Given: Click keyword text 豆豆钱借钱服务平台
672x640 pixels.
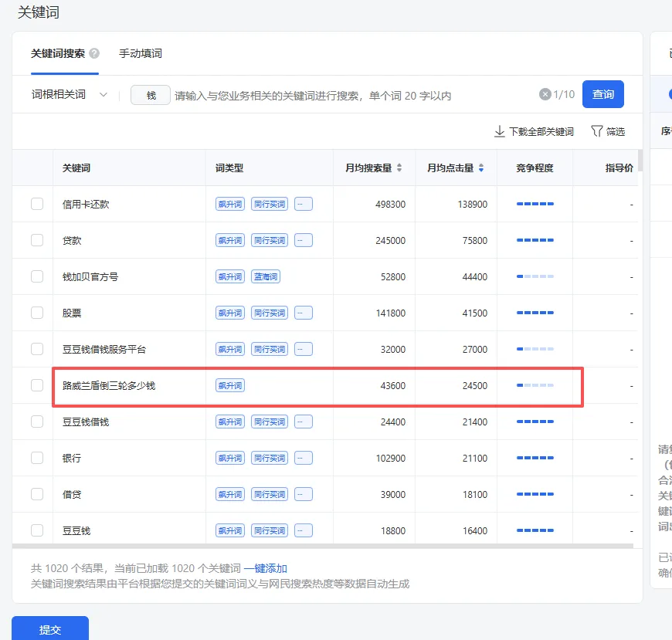Looking at the screenshot, I should (104, 349).
